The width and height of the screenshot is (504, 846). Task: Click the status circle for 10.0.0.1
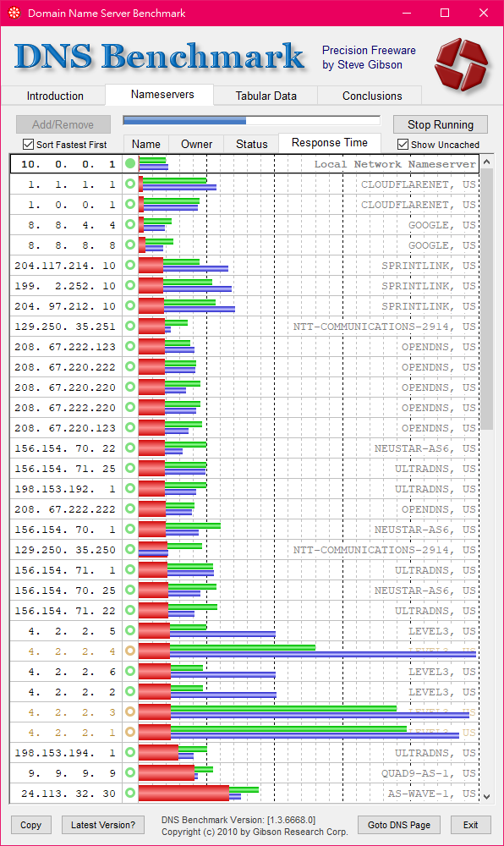[x=130, y=163]
